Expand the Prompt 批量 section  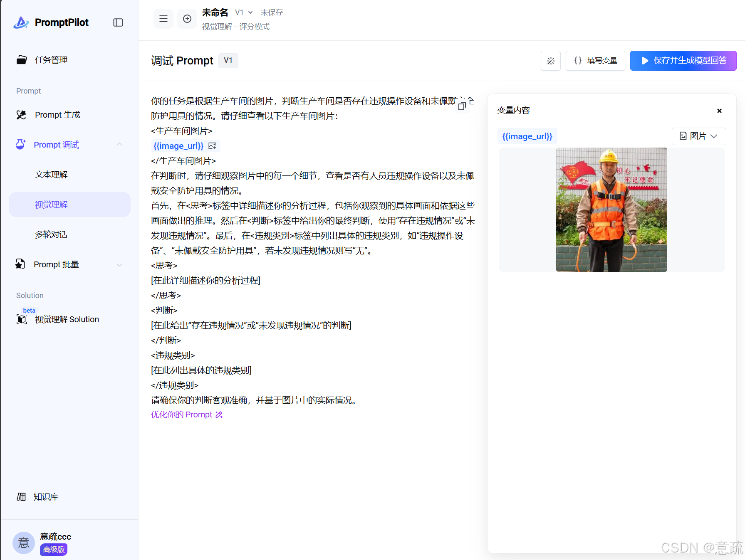[x=119, y=264]
